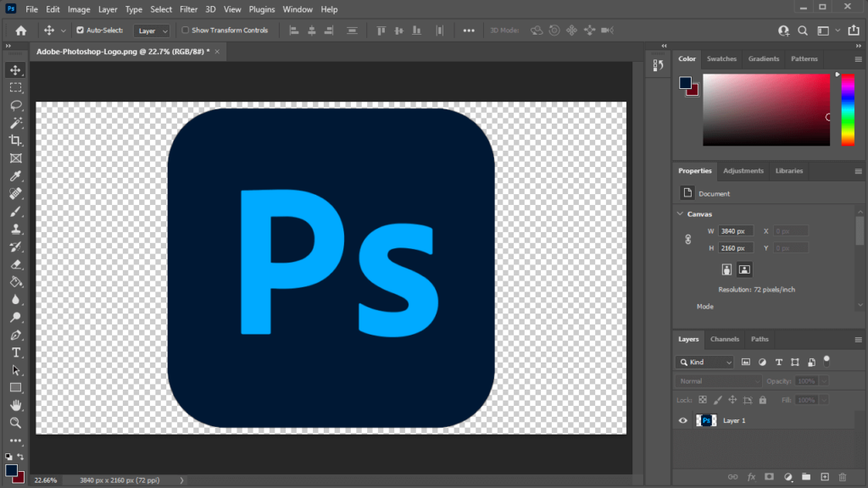The height and width of the screenshot is (488, 868).
Task: Select the Clone Stamp tool
Action: tap(15, 229)
